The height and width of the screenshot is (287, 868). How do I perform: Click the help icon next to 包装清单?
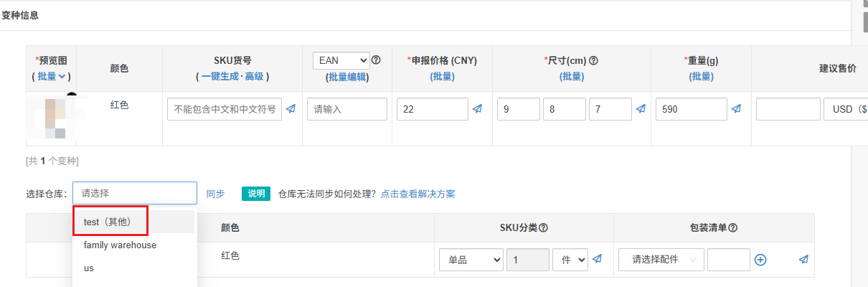(x=733, y=228)
